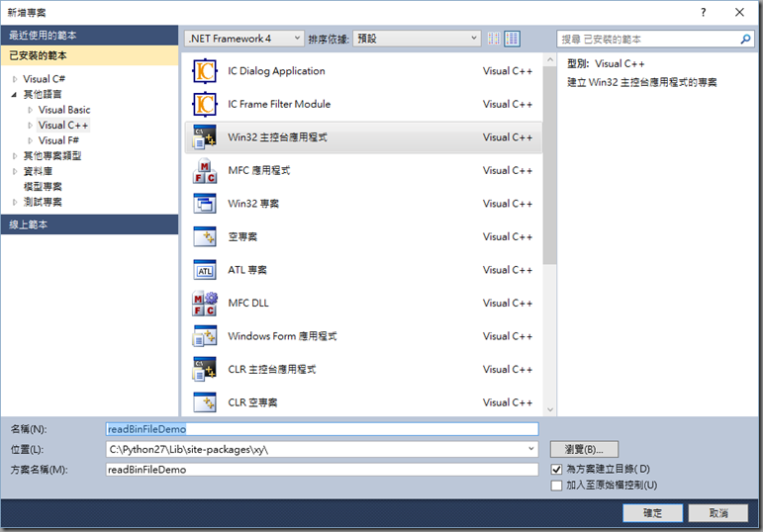Enable 加入至原始檔控制 checkbox
This screenshot has height=532, width=763.
click(x=557, y=486)
